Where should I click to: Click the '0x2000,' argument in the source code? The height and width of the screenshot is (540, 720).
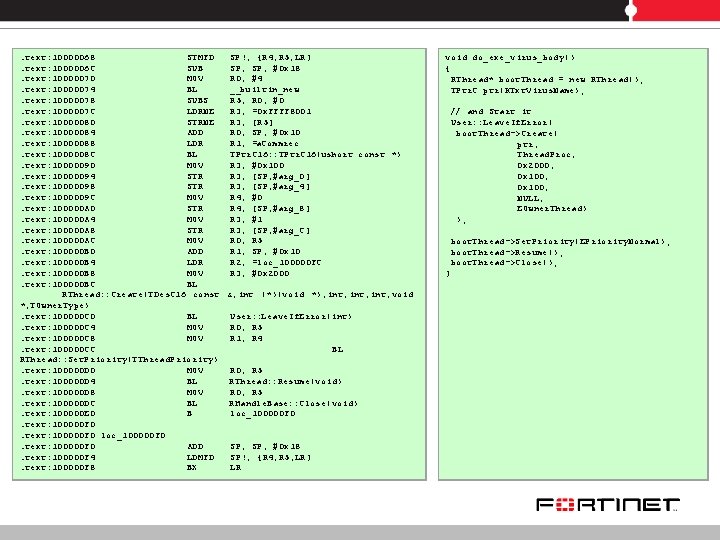(535, 166)
